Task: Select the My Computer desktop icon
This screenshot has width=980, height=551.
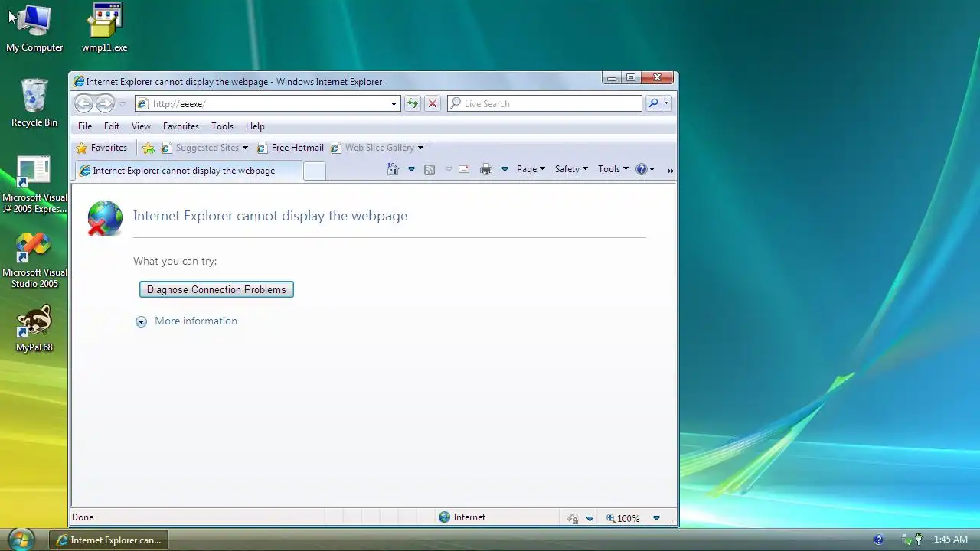Action: (34, 28)
